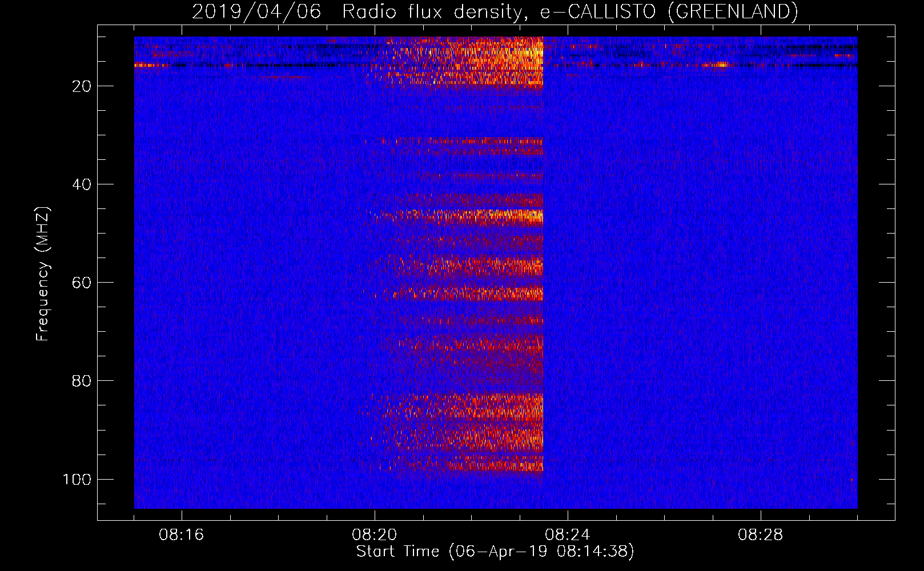The width and height of the screenshot is (924, 571).
Task: Click the 08:16 time tick label
Action: click(182, 535)
